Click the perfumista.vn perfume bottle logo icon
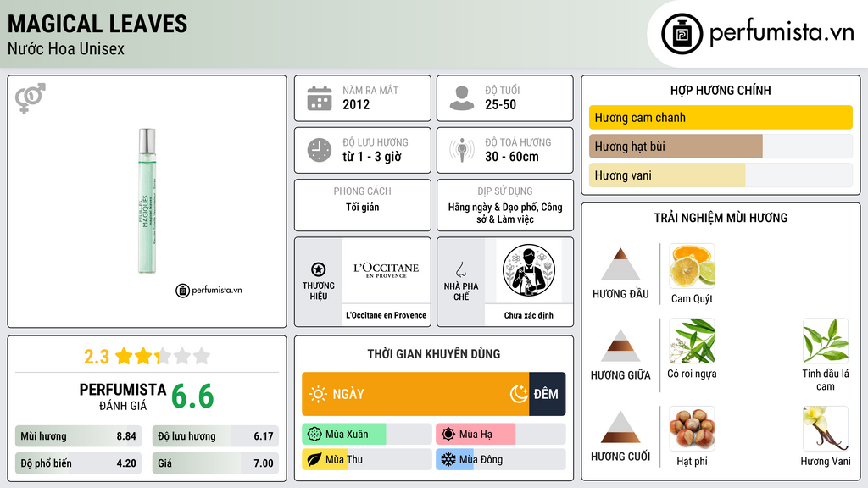 click(x=682, y=34)
